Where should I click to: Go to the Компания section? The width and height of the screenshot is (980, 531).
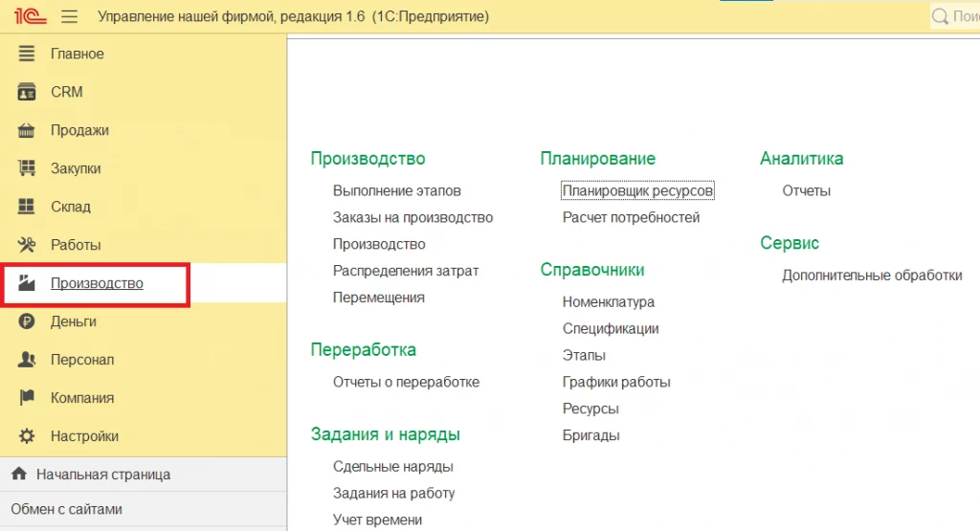(x=82, y=397)
